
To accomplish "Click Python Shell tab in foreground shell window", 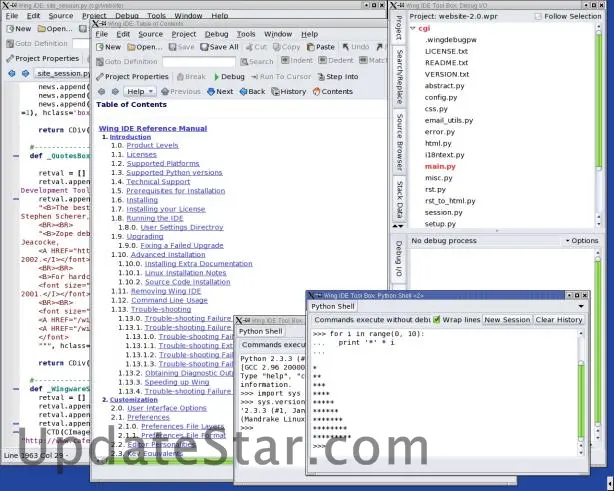I will click(x=332, y=307).
